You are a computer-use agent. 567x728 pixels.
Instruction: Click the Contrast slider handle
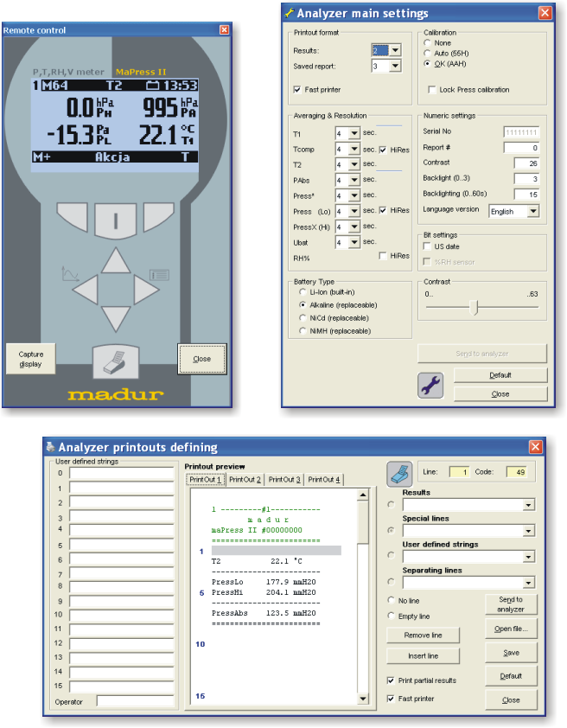click(x=474, y=307)
